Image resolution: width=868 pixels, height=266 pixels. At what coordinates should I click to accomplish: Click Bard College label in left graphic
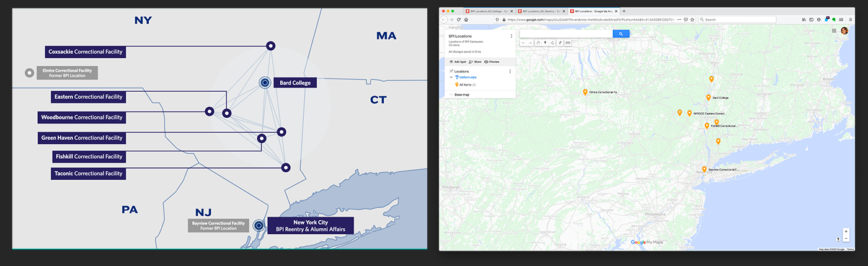coord(296,82)
